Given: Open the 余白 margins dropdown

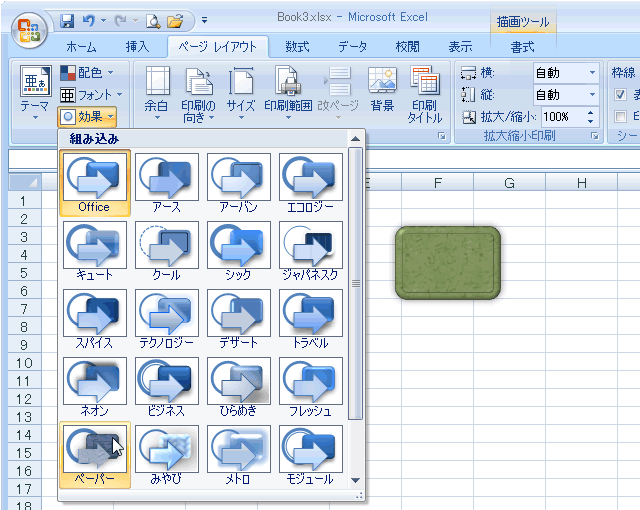Looking at the screenshot, I should (x=157, y=94).
